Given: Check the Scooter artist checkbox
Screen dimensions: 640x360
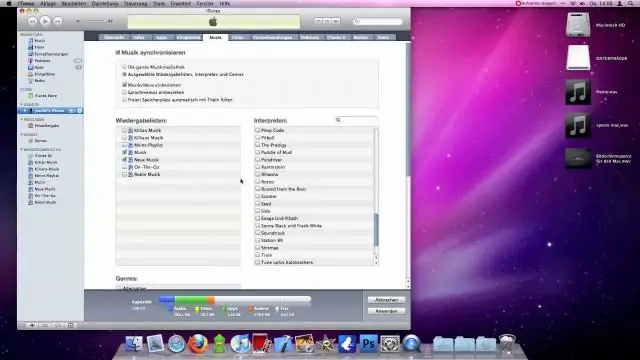Looking at the screenshot, I should 258,196.
